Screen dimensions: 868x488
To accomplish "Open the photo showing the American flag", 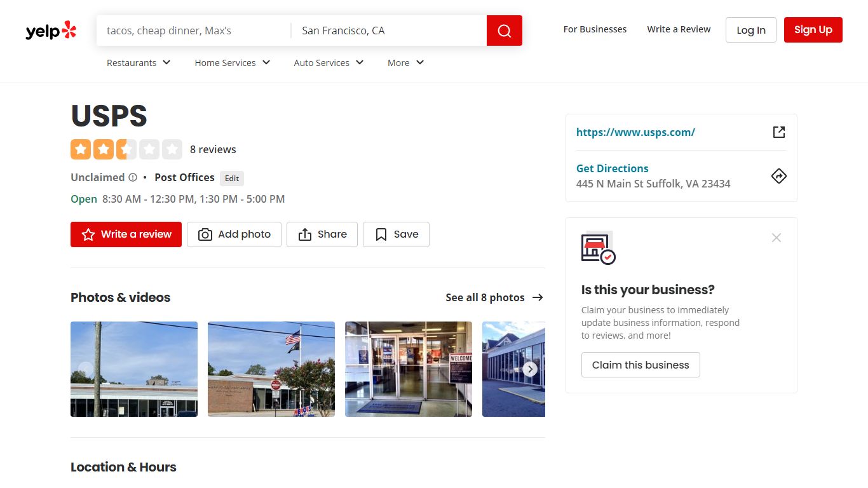I will click(x=271, y=369).
